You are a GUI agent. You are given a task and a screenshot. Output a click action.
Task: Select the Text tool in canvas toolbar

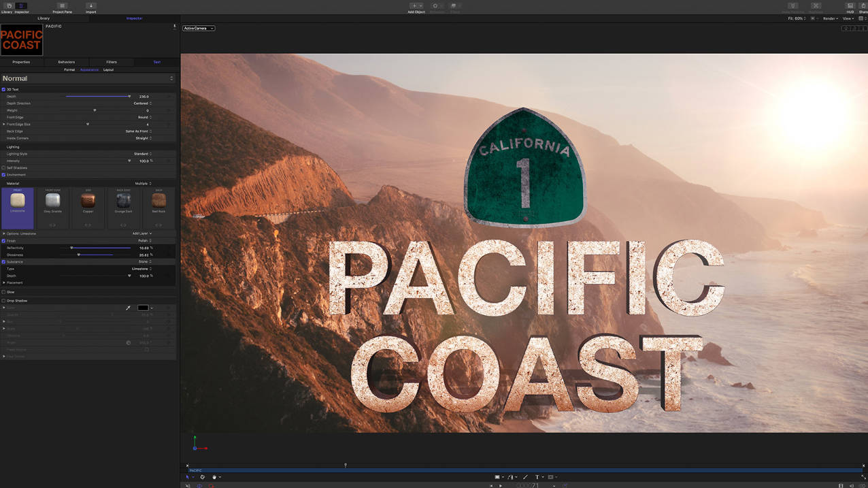tap(537, 477)
